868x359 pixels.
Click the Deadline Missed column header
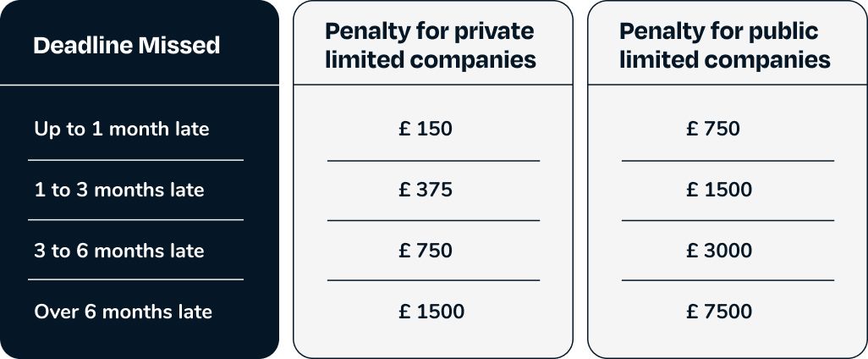point(126,46)
